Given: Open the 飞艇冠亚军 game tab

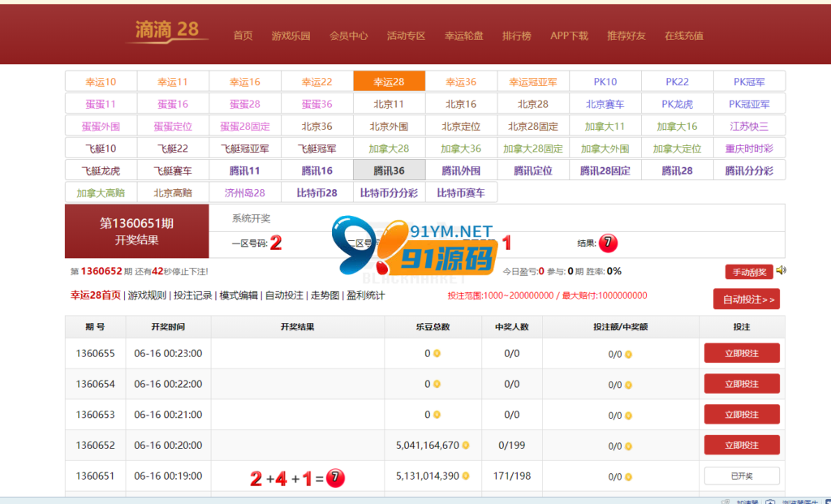Looking at the screenshot, I should click(245, 149).
